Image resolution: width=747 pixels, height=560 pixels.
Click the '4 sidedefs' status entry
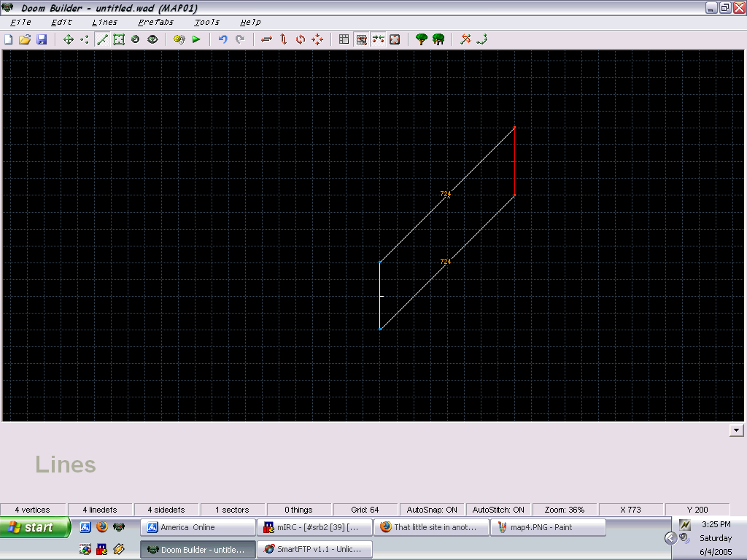click(166, 510)
